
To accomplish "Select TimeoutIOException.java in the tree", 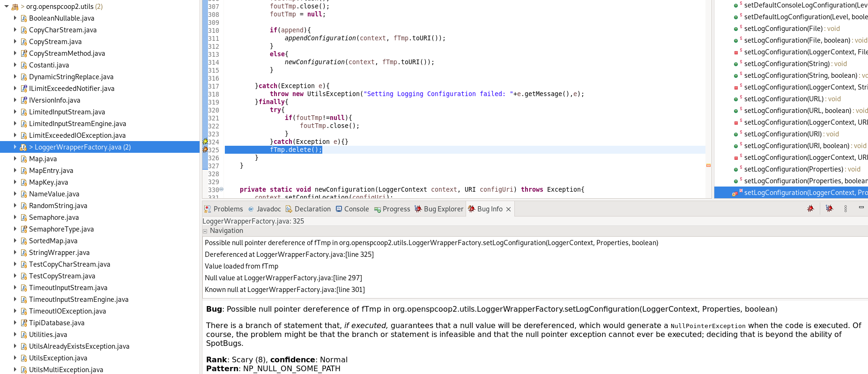I will [67, 311].
